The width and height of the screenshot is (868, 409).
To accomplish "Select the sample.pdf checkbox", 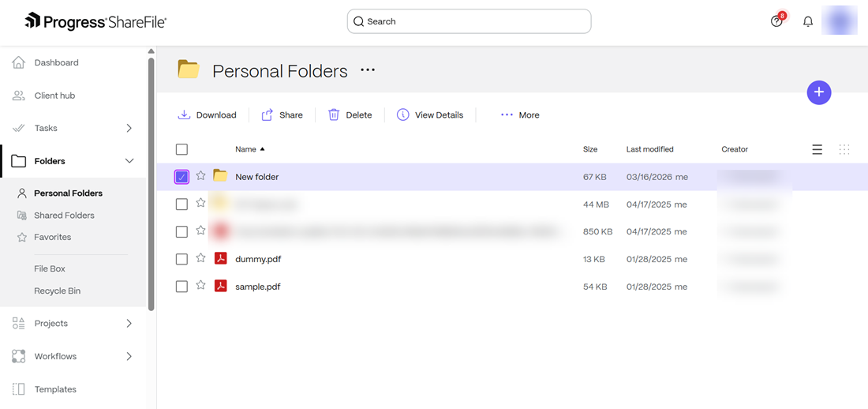I will point(181,287).
